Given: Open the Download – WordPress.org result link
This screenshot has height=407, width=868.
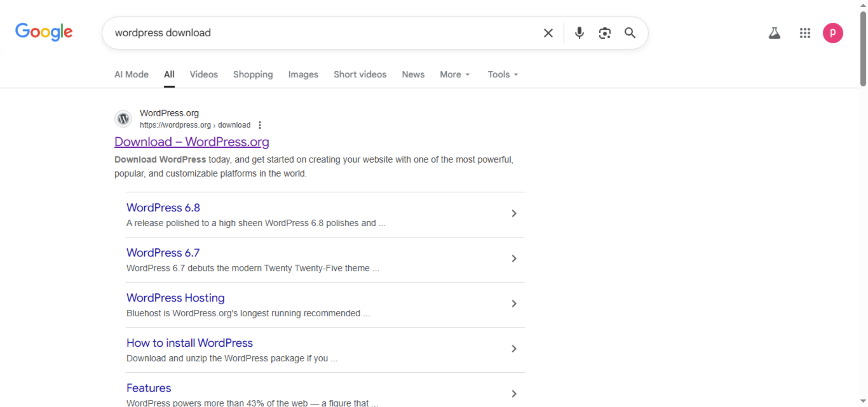Looking at the screenshot, I should coord(191,142).
